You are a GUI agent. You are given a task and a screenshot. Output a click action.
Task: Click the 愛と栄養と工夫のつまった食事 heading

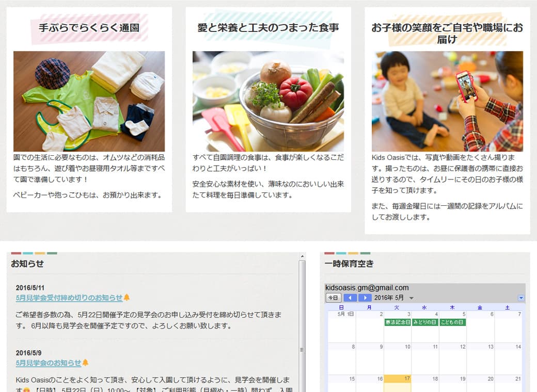(268, 28)
